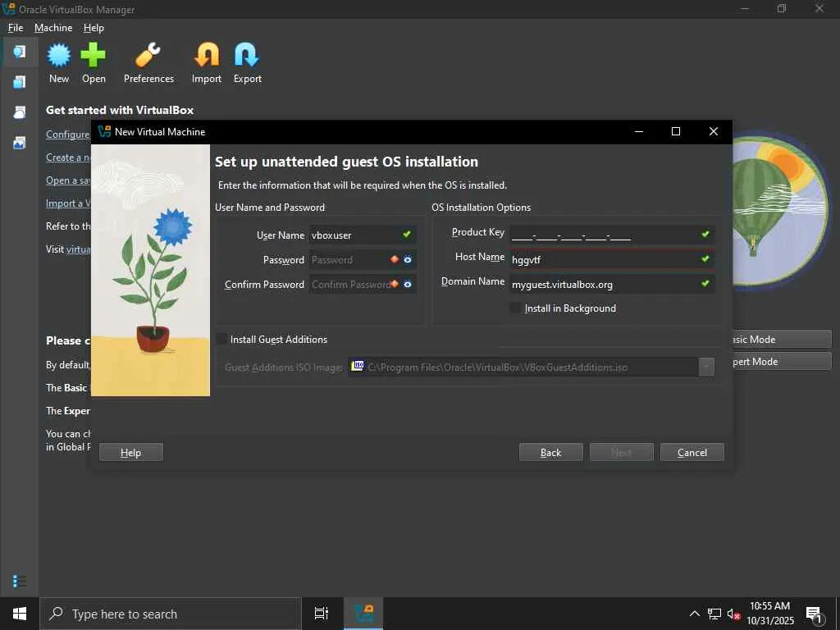Click the New machine toolbar icon
Image resolution: width=840 pixels, height=630 pixels.
point(58,55)
